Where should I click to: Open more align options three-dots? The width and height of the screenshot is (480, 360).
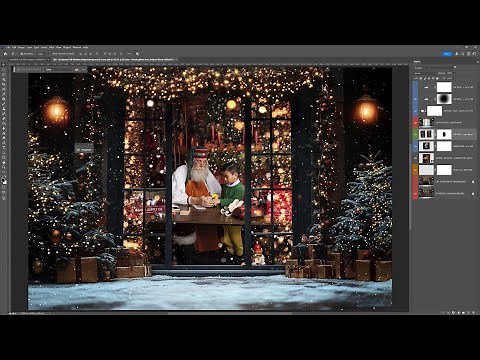click(x=129, y=54)
